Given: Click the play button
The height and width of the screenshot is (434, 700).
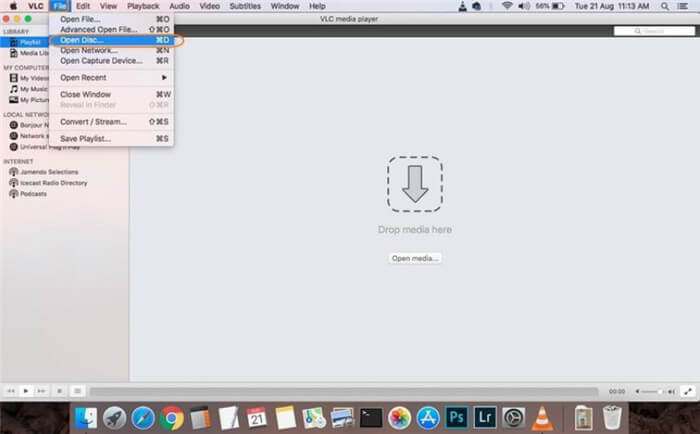Looking at the screenshot, I should [26, 391].
